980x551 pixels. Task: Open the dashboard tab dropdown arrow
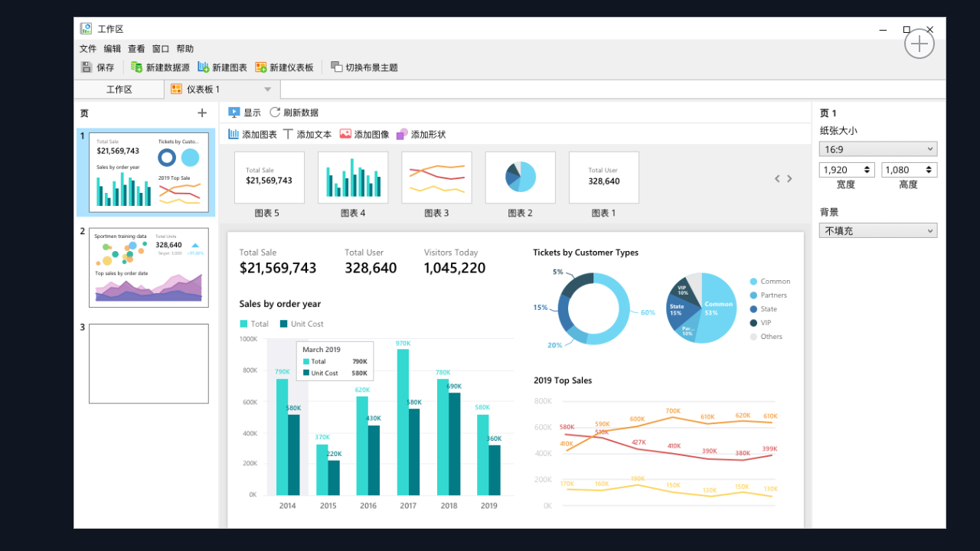(x=268, y=90)
